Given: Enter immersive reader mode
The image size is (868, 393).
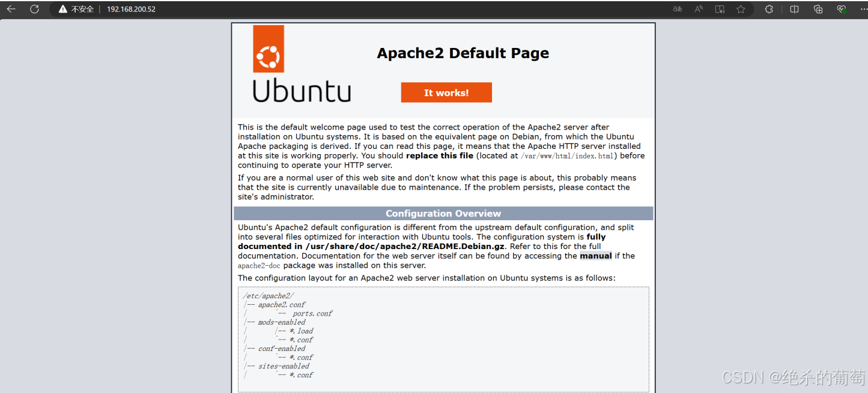Looking at the screenshot, I should pos(720,9).
